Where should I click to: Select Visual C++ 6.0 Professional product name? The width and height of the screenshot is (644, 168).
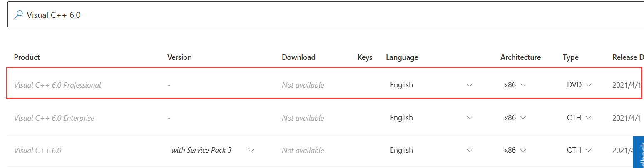click(x=57, y=85)
